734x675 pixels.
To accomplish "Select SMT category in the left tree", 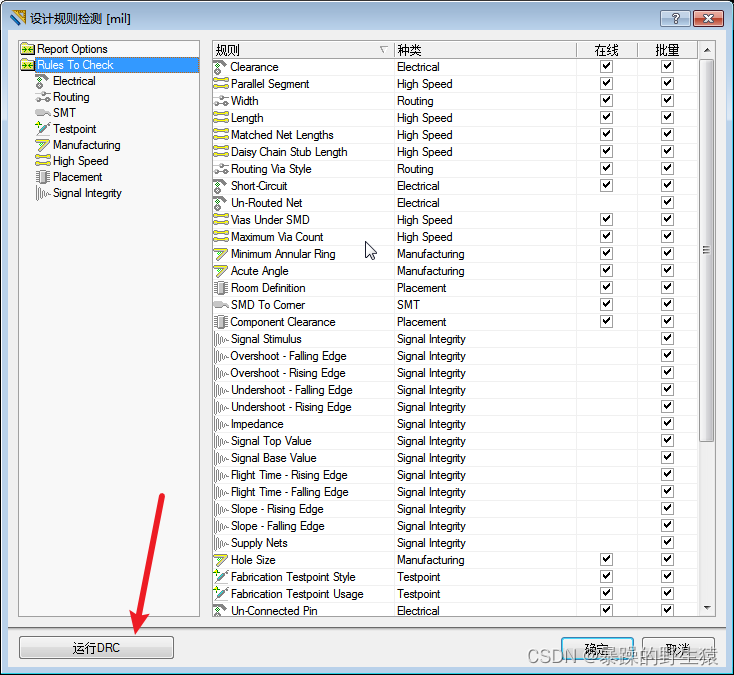I will (x=64, y=113).
